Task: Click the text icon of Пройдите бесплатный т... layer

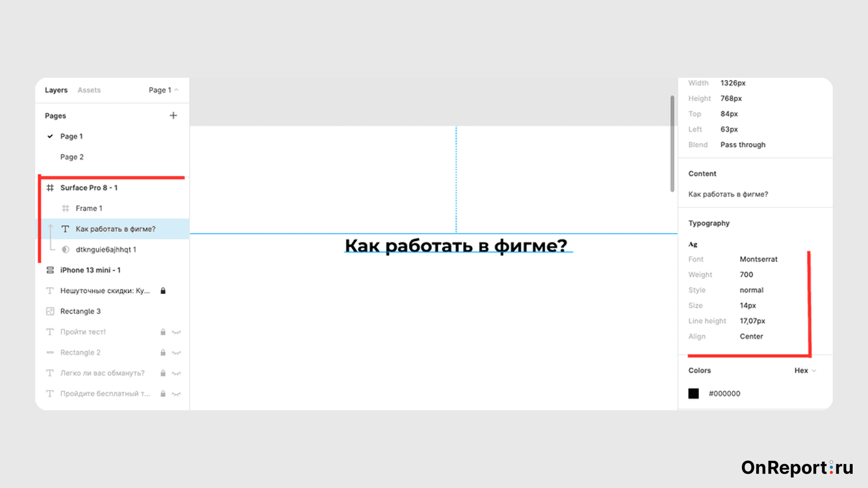Action: coord(50,394)
